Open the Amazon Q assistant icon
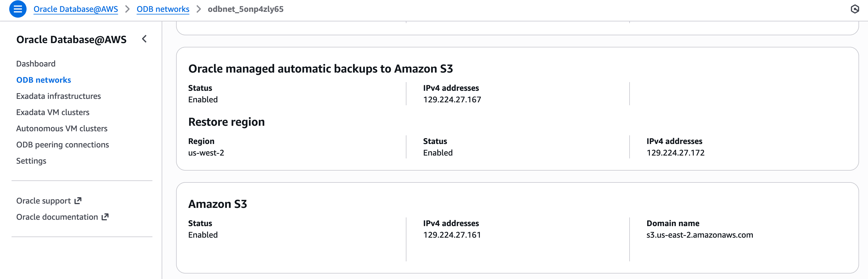This screenshot has height=279, width=868. [x=855, y=9]
